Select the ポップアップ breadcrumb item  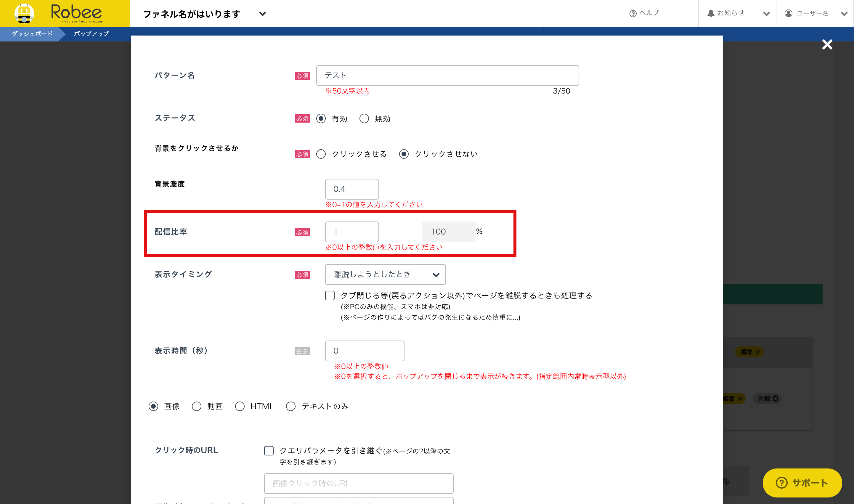click(91, 34)
